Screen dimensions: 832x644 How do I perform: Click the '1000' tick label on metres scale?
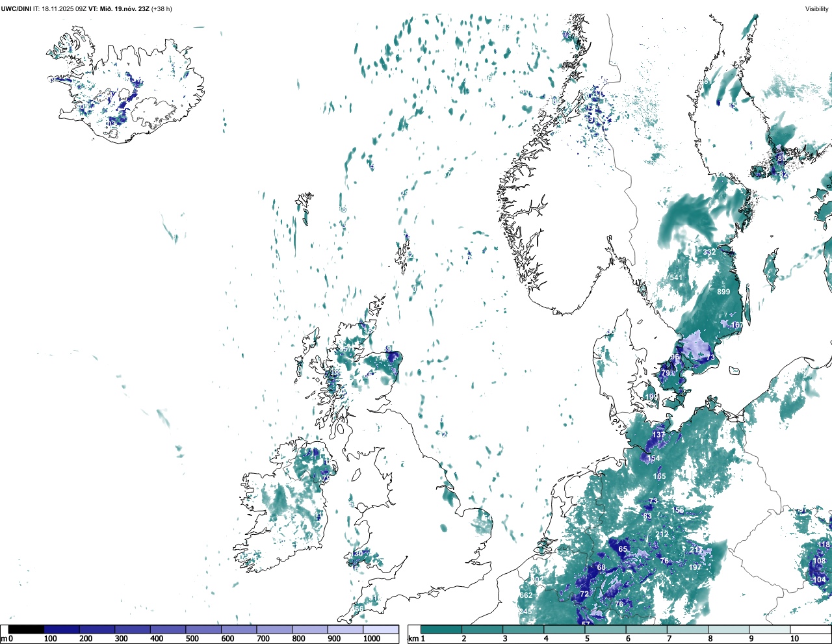coord(372,639)
